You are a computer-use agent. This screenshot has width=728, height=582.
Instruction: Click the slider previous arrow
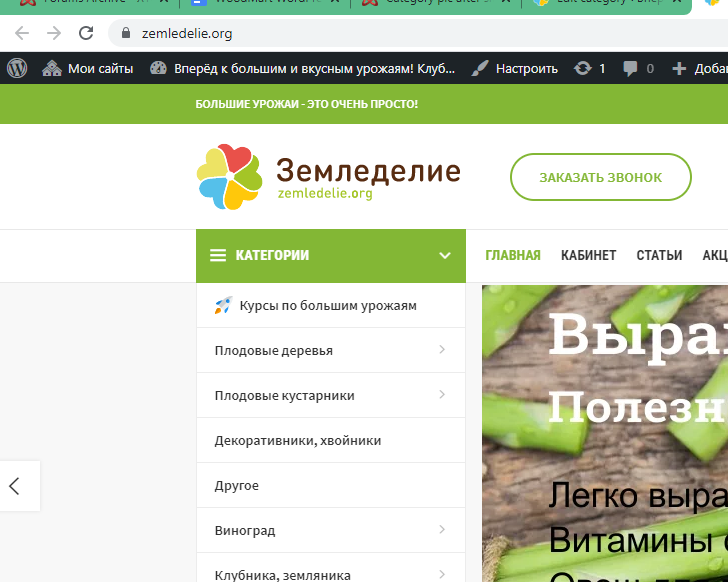[14, 486]
